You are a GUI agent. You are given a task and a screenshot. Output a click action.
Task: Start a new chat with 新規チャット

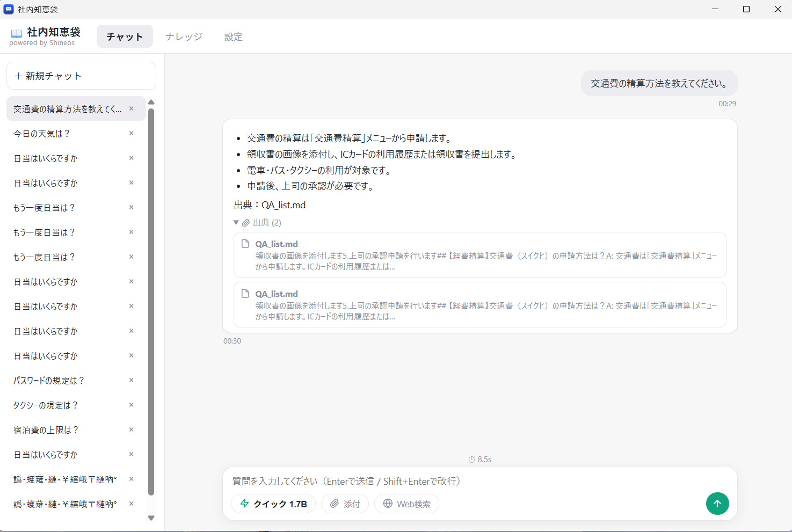[x=81, y=76]
